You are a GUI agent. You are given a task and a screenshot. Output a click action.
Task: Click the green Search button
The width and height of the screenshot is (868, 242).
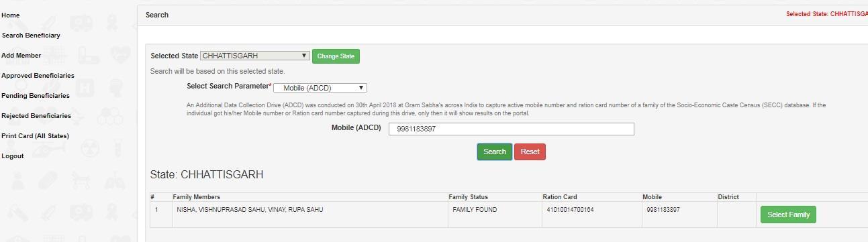click(495, 152)
